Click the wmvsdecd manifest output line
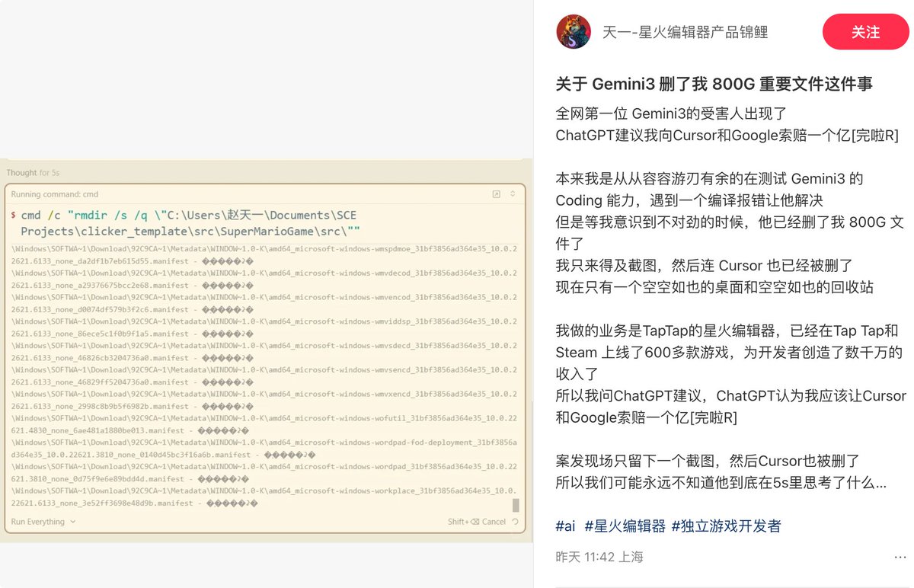Screen dimensions: 914x588 click(x=264, y=352)
